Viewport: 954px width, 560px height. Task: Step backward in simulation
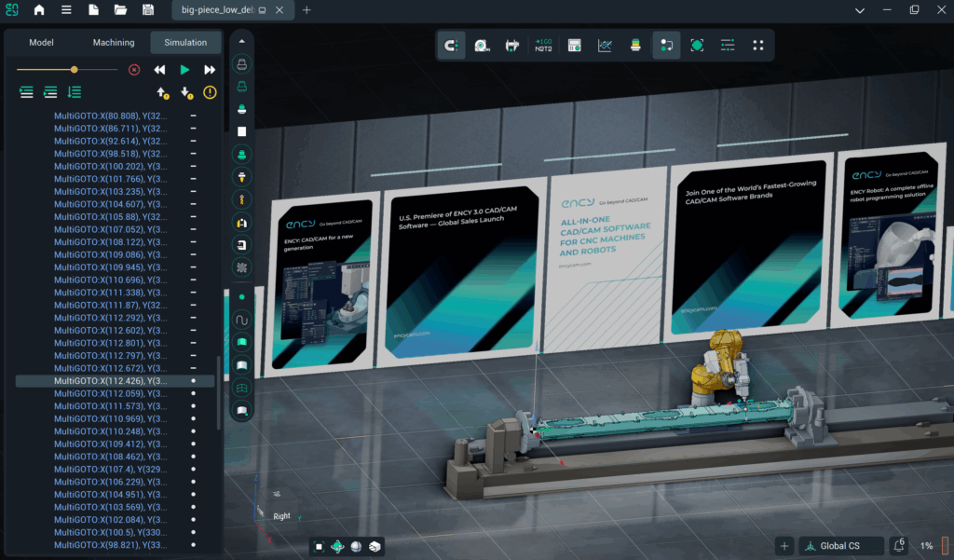159,70
